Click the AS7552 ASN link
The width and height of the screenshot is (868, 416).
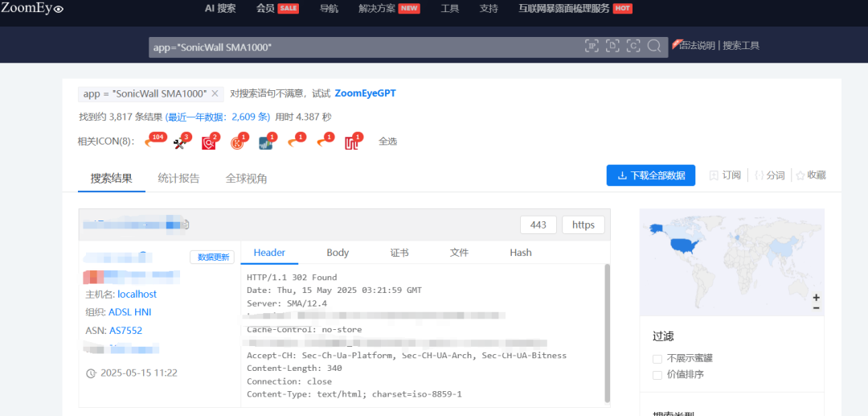pyautogui.click(x=125, y=331)
